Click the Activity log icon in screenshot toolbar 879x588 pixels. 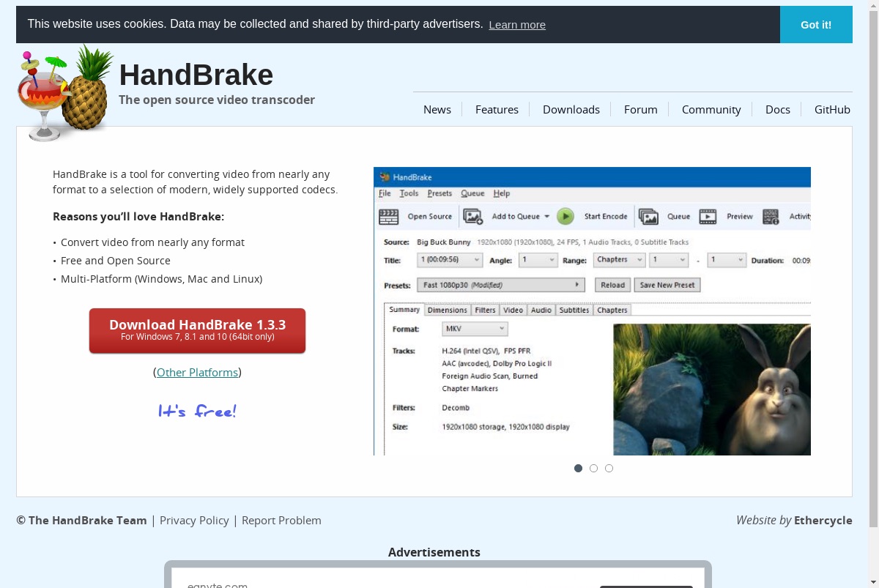pyautogui.click(x=771, y=217)
